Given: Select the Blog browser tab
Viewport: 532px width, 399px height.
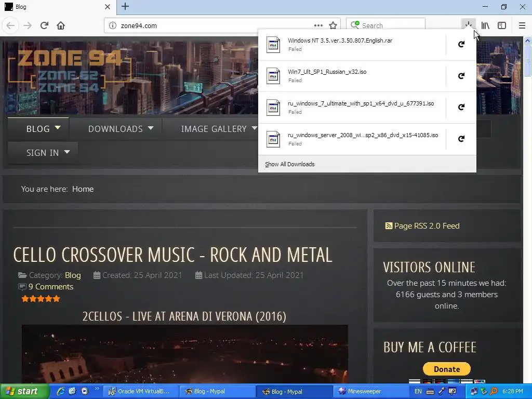Looking at the screenshot, I should pos(58,7).
